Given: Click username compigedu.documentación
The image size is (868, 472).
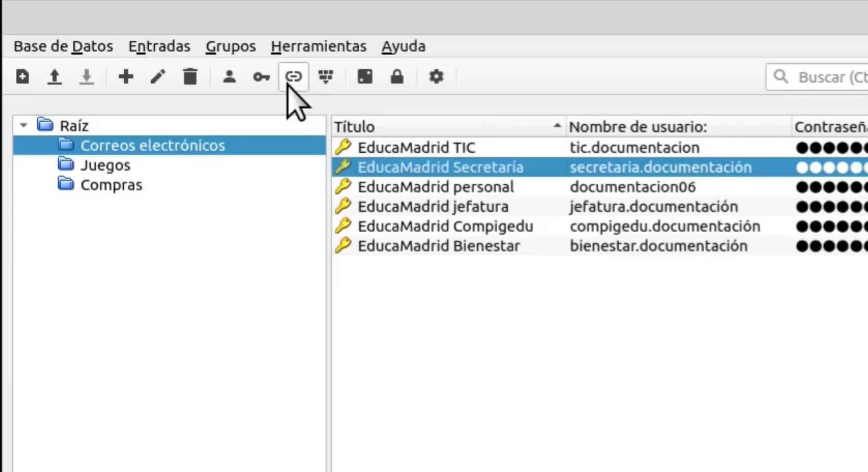Looking at the screenshot, I should coord(665,227).
